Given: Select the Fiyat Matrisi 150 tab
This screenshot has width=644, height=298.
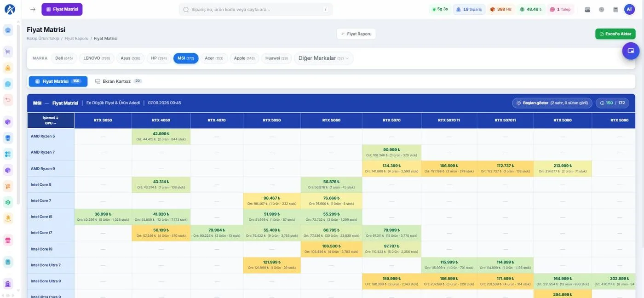Looking at the screenshot, I should pos(58,81).
